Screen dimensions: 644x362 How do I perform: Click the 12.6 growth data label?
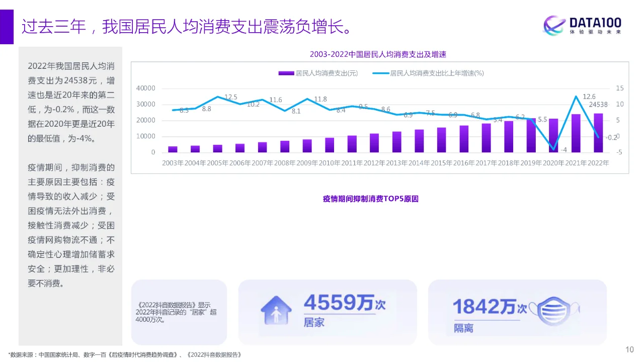(x=589, y=97)
